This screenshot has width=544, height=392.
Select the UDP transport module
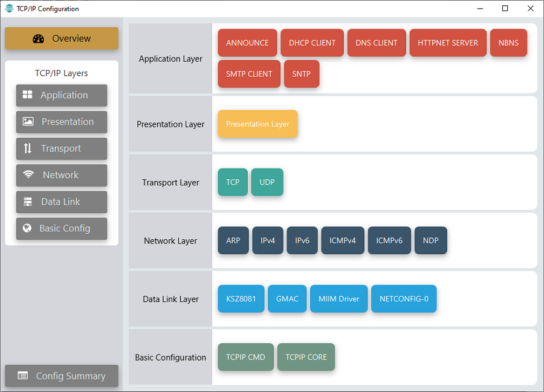pos(267,182)
